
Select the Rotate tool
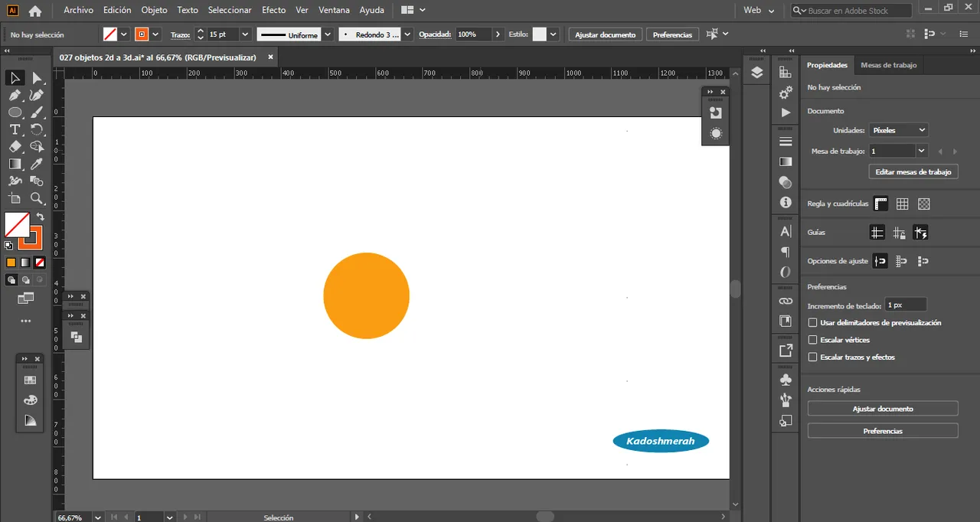point(37,129)
